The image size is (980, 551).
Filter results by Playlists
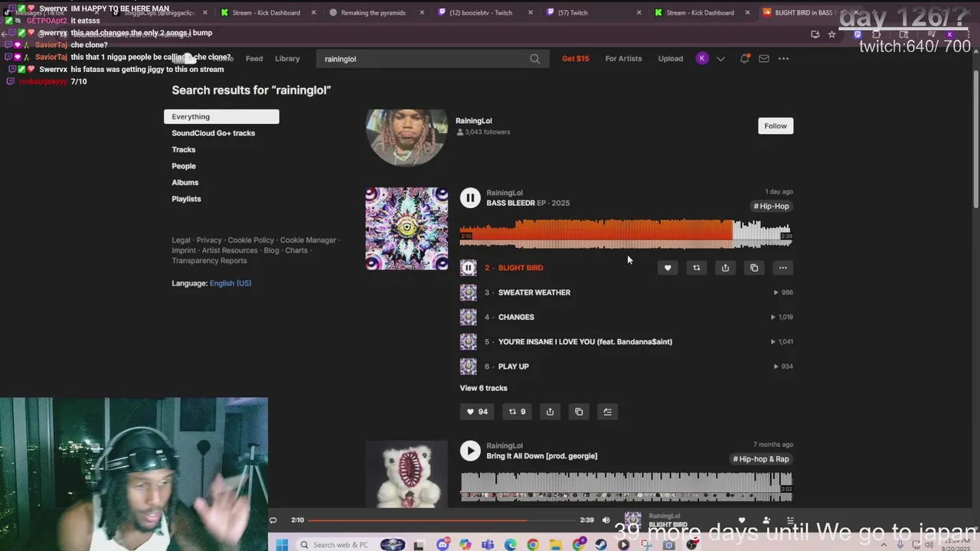186,199
